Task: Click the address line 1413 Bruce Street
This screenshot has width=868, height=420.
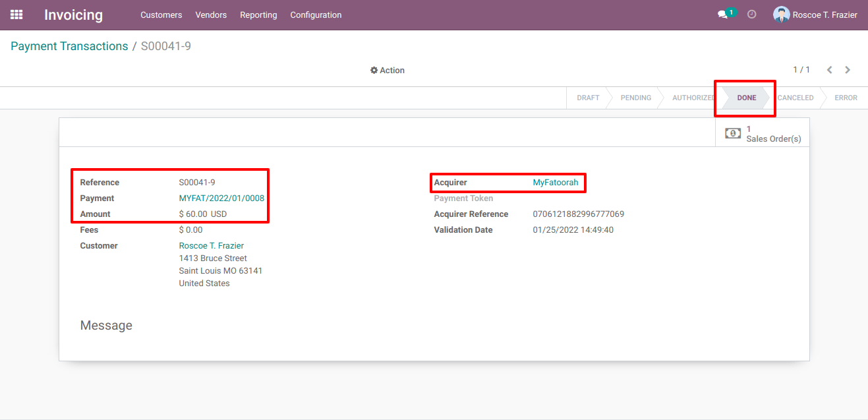Action: coord(214,258)
